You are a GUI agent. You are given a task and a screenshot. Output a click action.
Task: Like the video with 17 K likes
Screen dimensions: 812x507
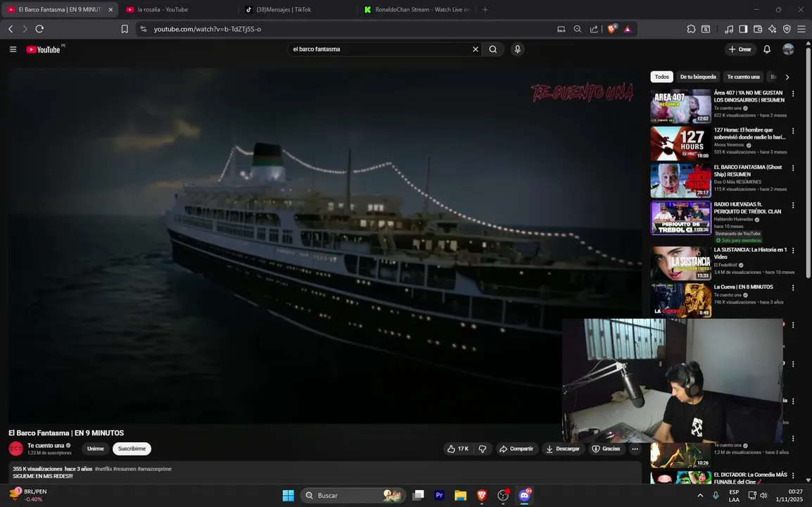tap(458, 449)
